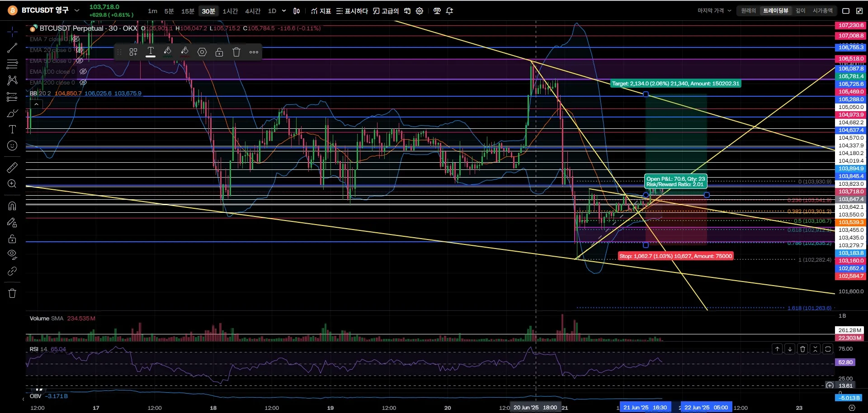Click the balance scale compare icon
The width and height of the screenshot is (868, 413).
click(x=437, y=11)
